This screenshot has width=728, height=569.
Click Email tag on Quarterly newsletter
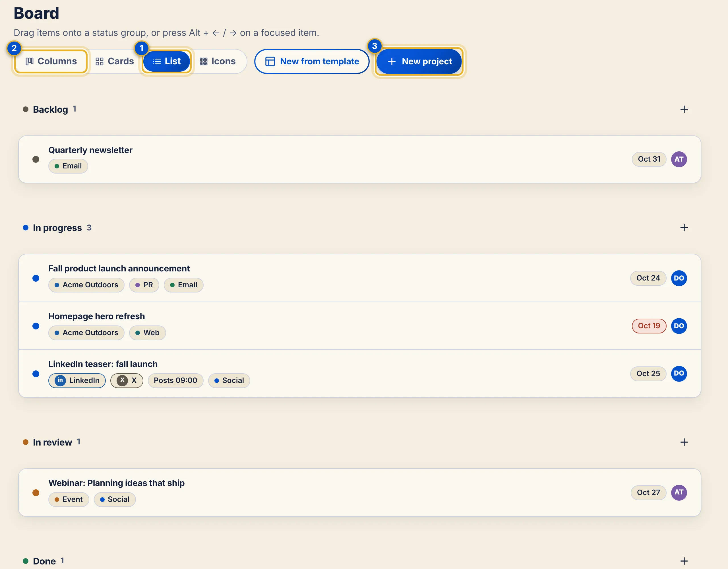[68, 166]
